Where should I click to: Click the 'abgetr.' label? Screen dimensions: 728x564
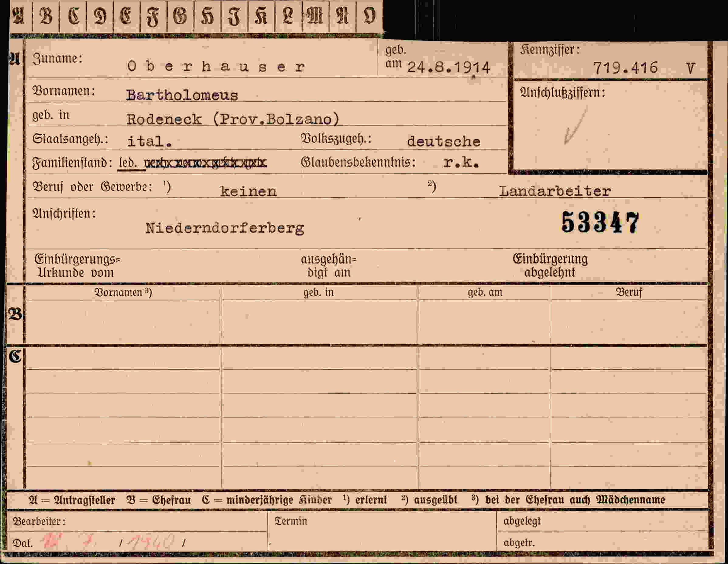(x=519, y=543)
